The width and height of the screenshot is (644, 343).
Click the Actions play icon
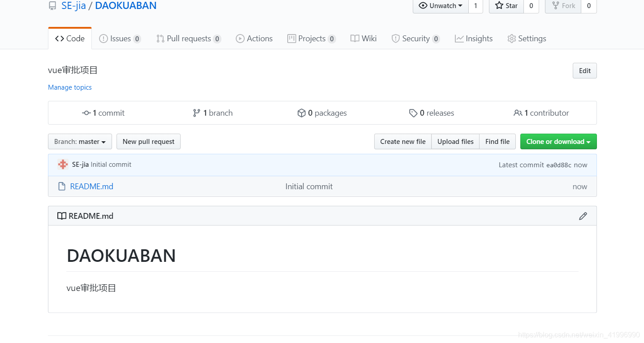(240, 39)
